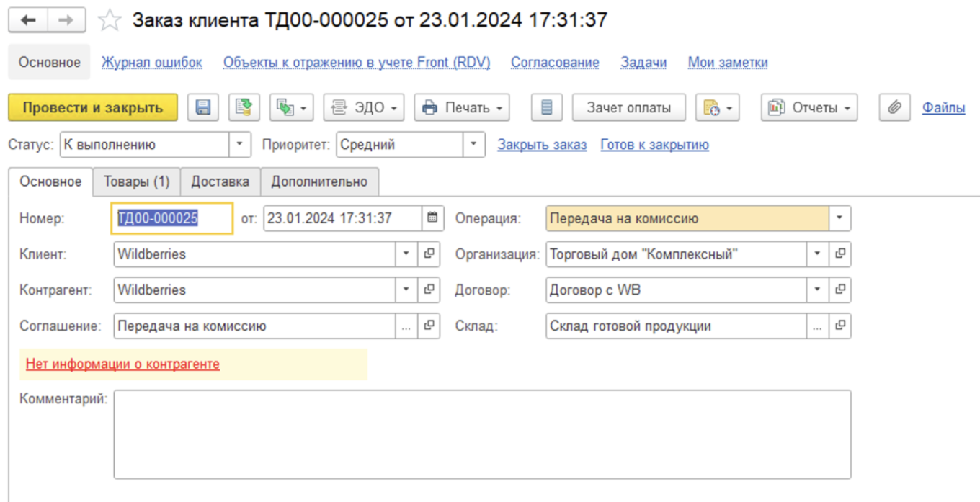Open the reminder clock icon dropdown
Screen dimensions: 980x502
tap(718, 108)
